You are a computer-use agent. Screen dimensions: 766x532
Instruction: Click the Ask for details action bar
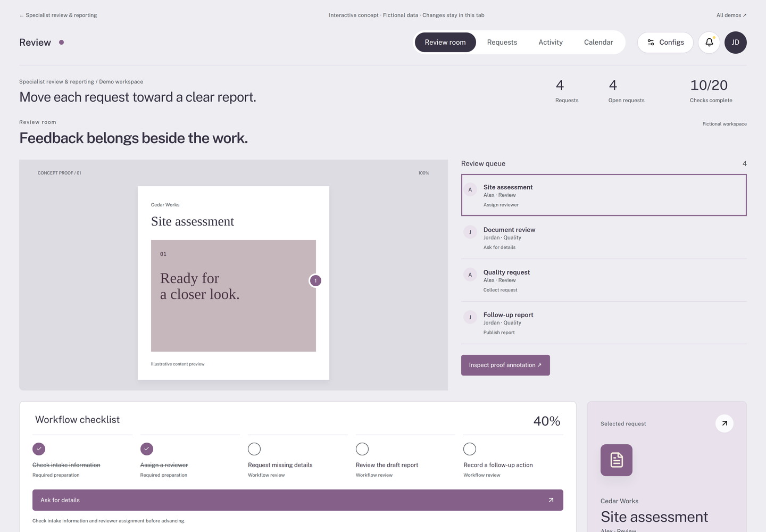coord(298,500)
